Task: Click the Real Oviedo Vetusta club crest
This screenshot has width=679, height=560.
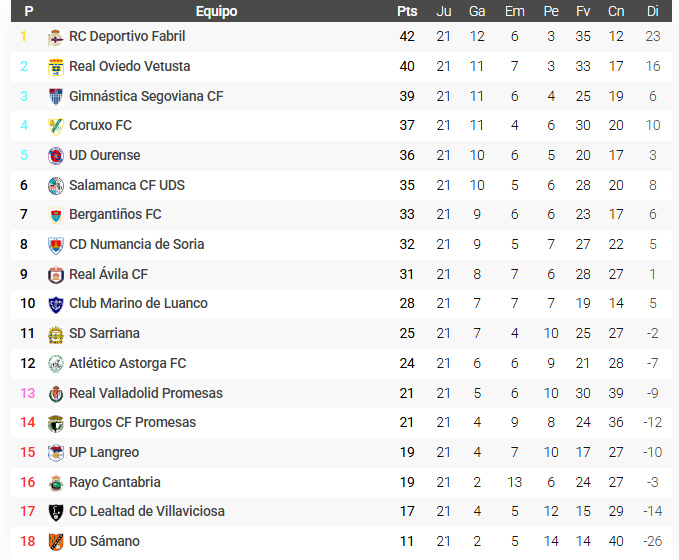Action: click(56, 67)
